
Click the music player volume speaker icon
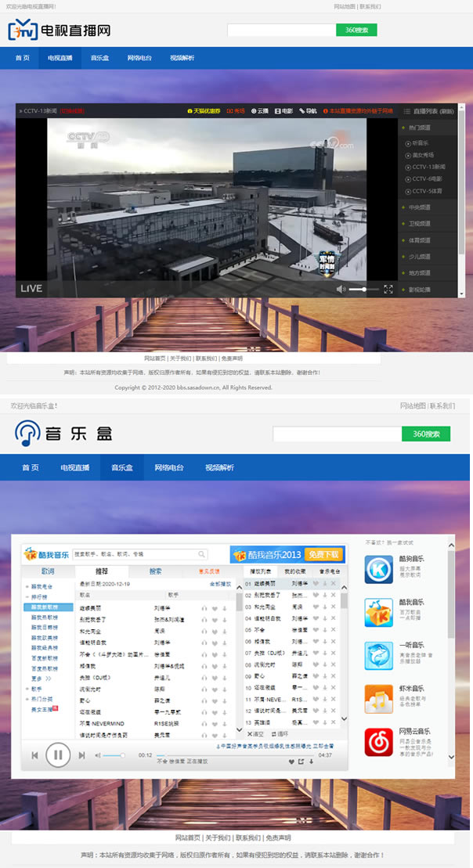coord(97,755)
